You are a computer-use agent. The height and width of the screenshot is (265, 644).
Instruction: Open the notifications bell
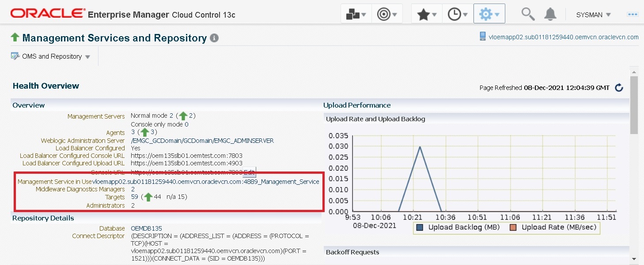coord(550,14)
